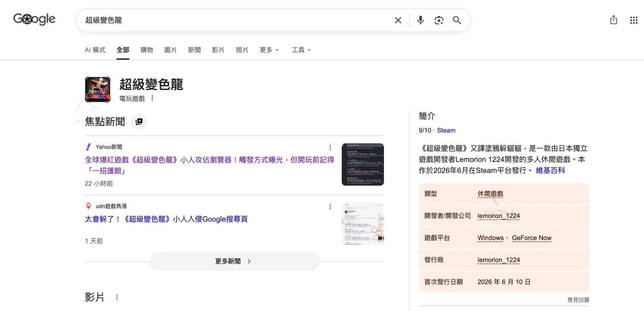Click lemorion_1224 in 發行商 row
644x311 pixels.
point(499,260)
